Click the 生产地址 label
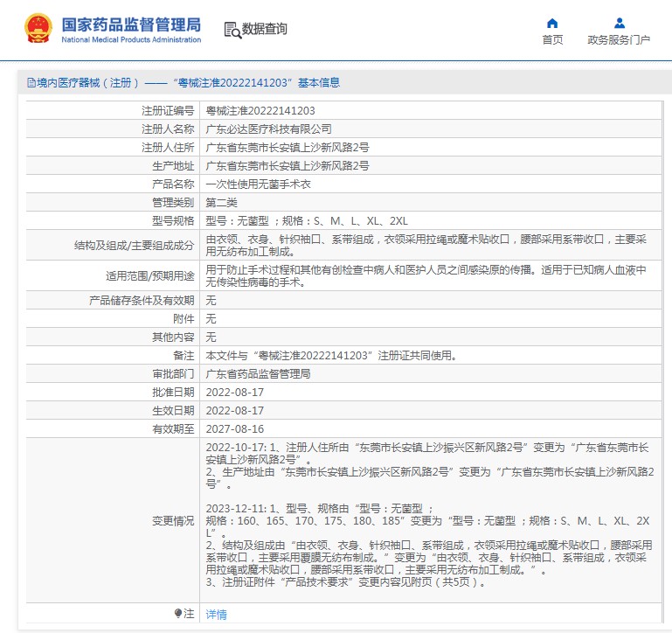672x633 pixels. [173, 166]
